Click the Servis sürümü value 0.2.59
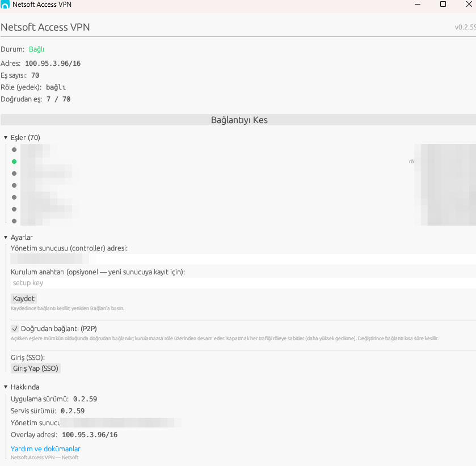This screenshot has width=476, height=466. pyautogui.click(x=73, y=411)
